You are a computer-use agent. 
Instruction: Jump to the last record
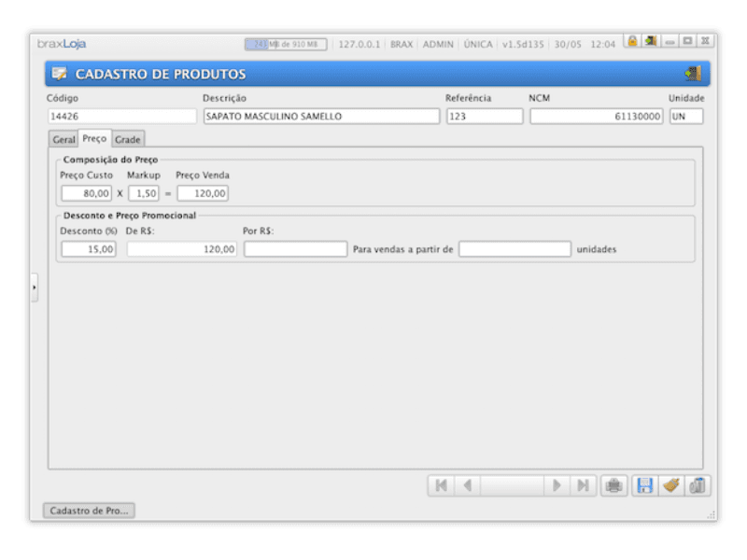pos(583,485)
